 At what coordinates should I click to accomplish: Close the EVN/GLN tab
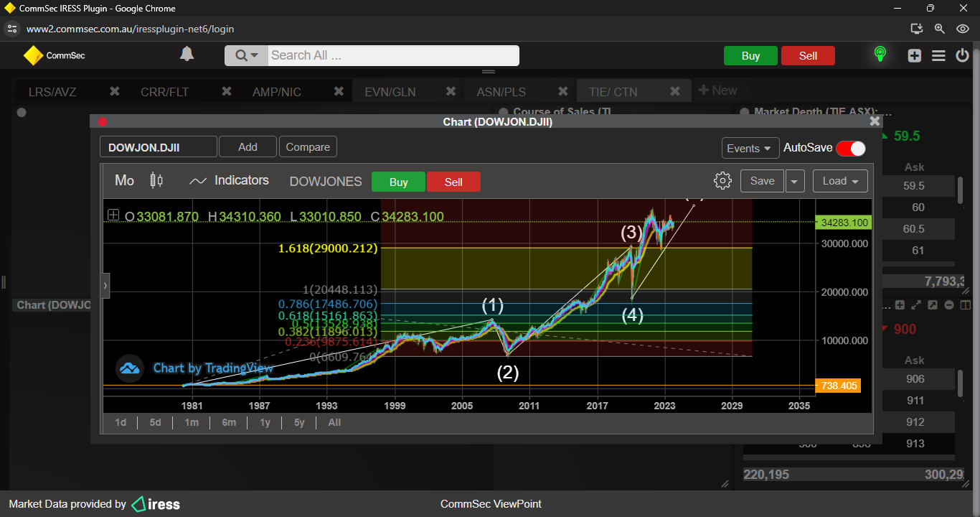451,91
